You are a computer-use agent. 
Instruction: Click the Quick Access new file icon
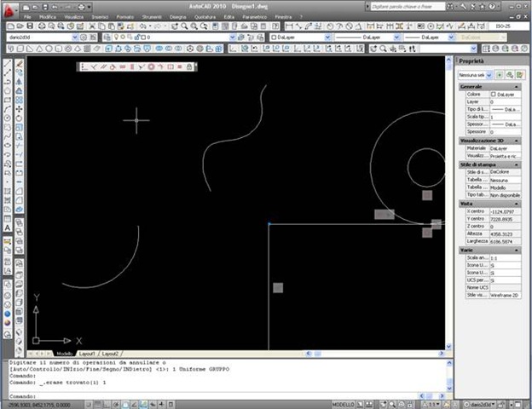[x=26, y=7]
